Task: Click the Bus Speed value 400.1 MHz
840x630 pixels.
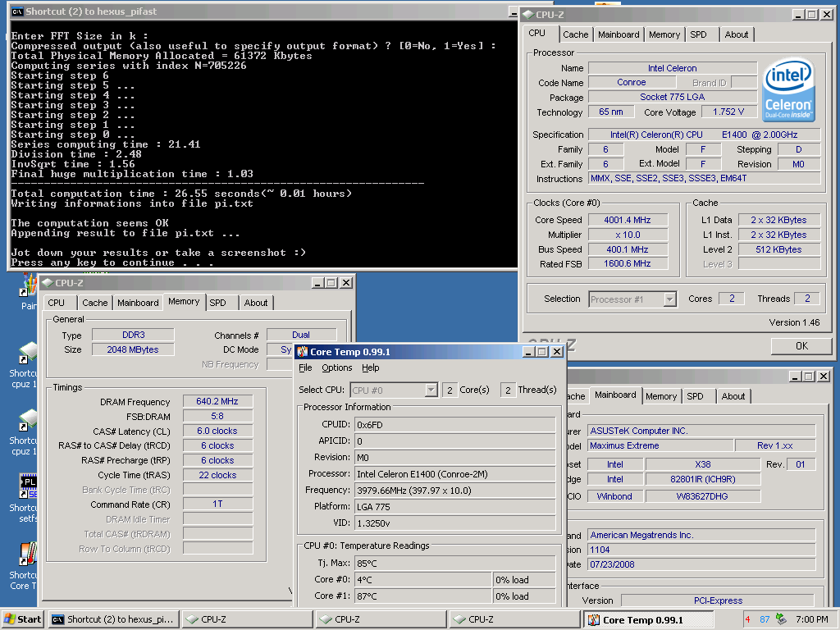Action: [628, 249]
